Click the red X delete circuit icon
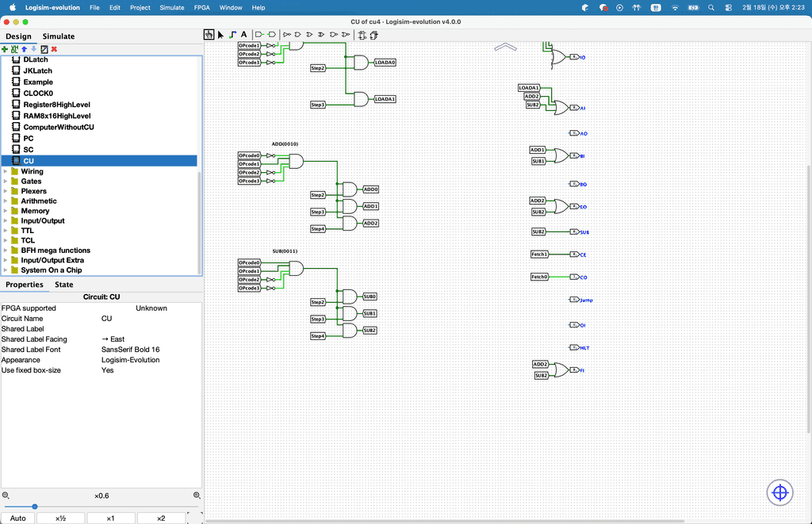Viewport: 812px width, 524px height. (x=54, y=49)
